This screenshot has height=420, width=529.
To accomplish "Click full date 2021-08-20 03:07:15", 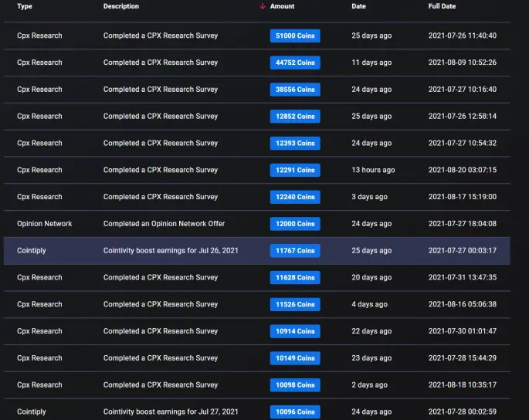I will [x=463, y=170].
